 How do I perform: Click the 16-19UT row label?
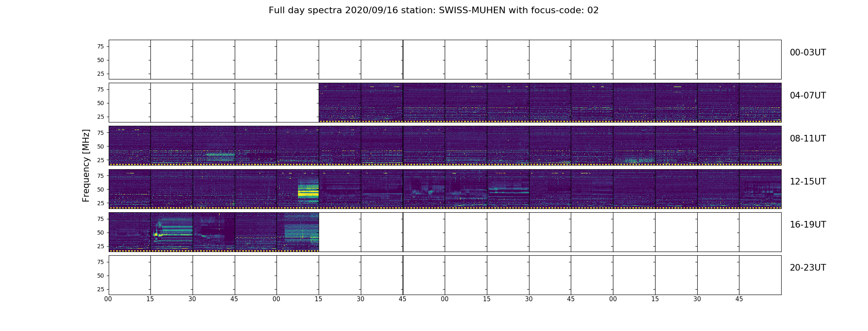(x=808, y=225)
